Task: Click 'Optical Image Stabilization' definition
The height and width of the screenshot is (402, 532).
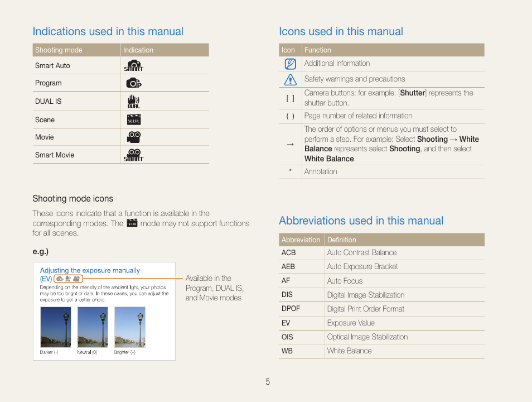Action: coord(367,337)
